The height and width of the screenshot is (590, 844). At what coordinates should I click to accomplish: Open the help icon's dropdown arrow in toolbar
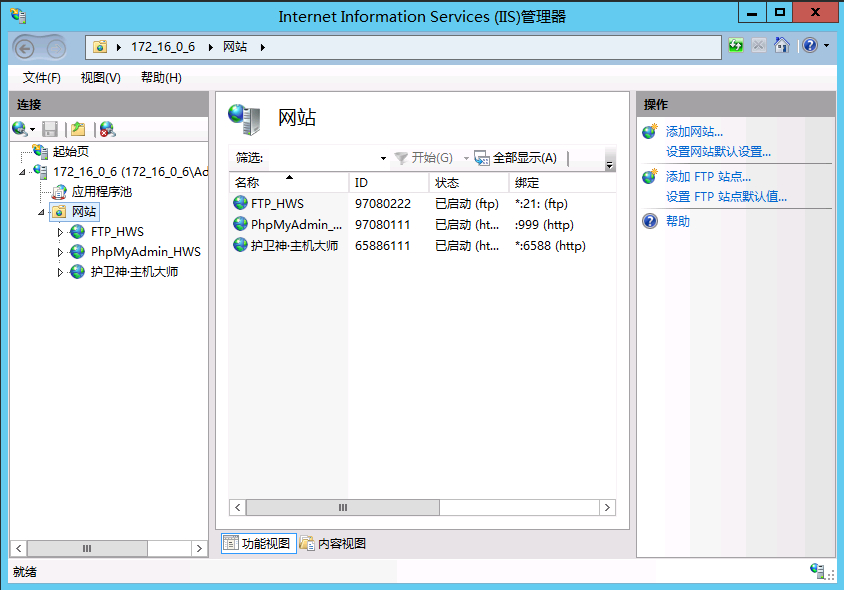click(826, 46)
